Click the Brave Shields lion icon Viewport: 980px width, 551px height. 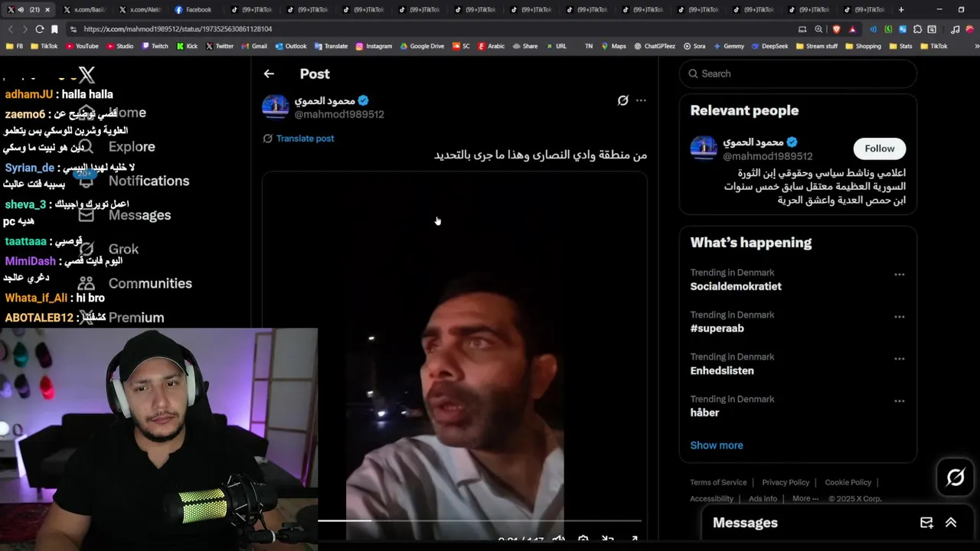click(x=836, y=29)
